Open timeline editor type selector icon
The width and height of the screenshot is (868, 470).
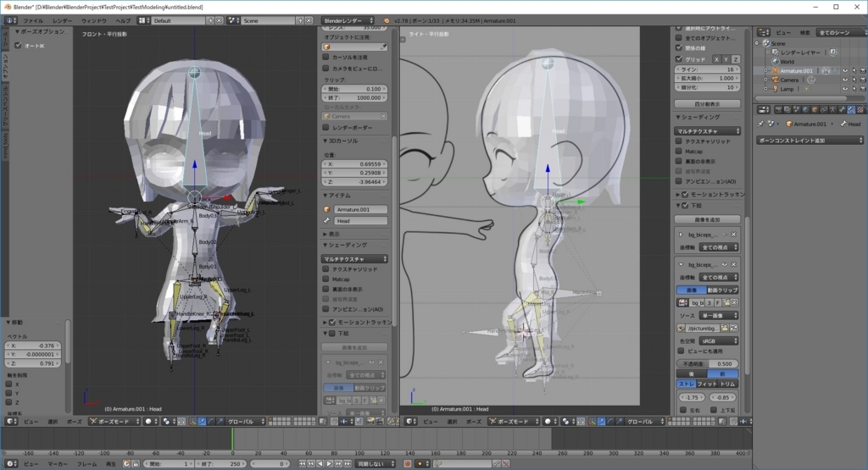tap(10, 463)
